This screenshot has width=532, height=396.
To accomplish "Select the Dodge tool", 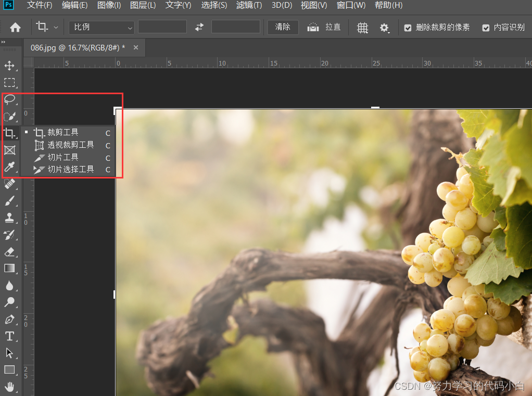I will (9, 302).
